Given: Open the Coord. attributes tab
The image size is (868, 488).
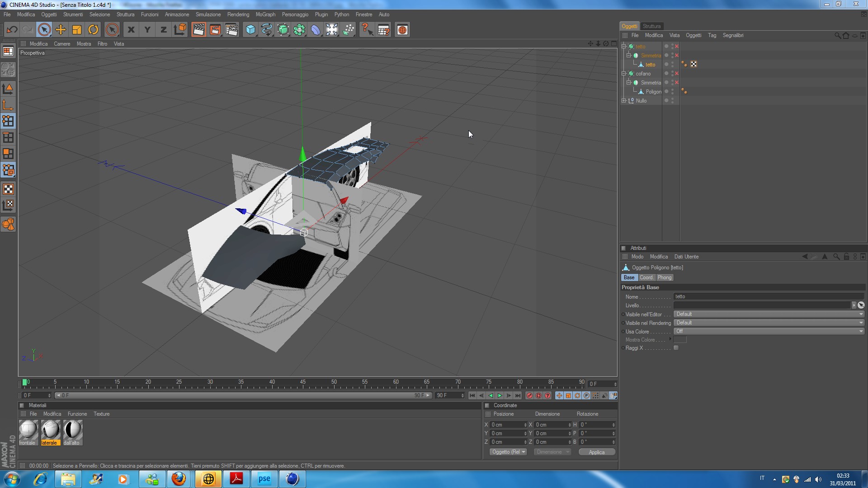Looking at the screenshot, I should (x=646, y=277).
